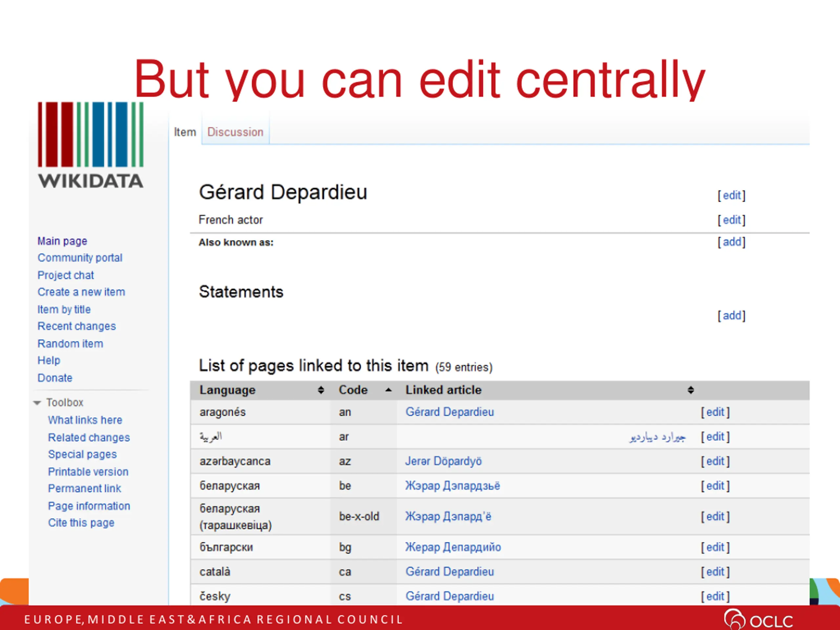Click the OCLC logo in footer

click(758, 619)
